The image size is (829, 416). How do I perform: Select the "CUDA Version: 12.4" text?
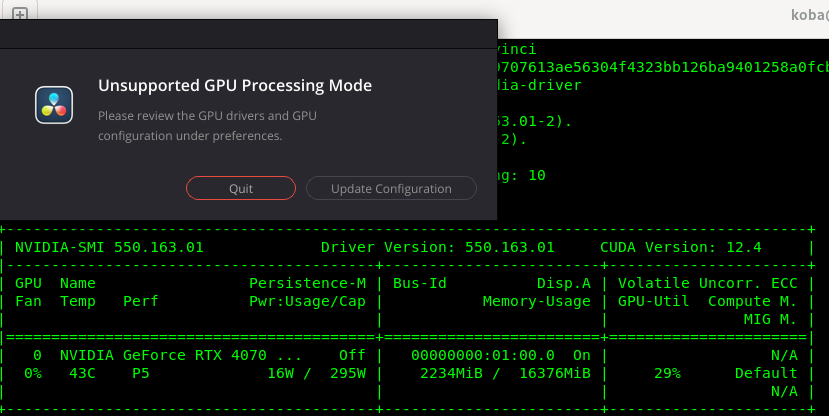[681, 247]
